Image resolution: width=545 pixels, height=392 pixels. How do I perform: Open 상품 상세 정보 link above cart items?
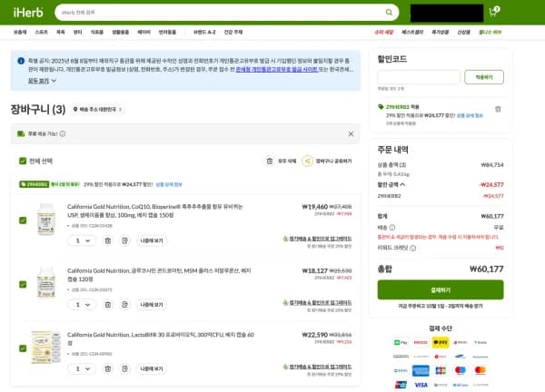tap(169, 184)
